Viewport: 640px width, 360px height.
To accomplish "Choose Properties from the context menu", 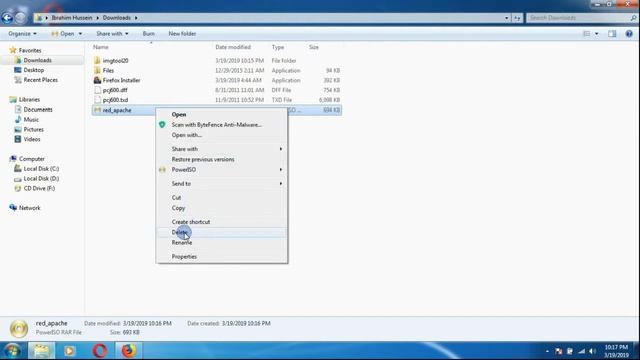I will point(222,256).
